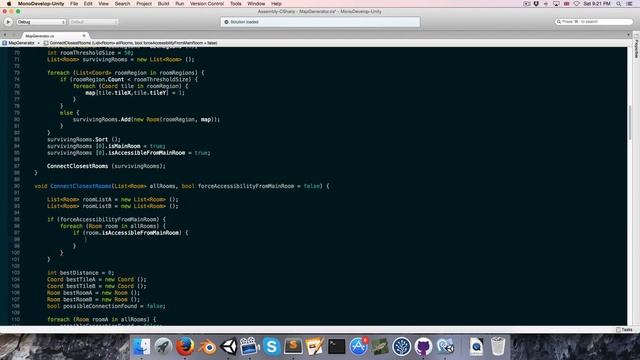Open Launchpad from the Dock
The width and height of the screenshot is (640, 360).
(x=163, y=347)
